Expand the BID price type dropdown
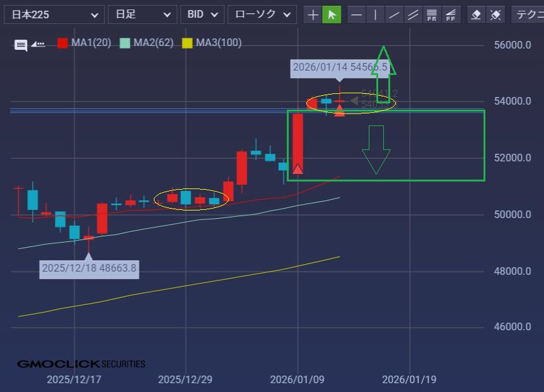Screen dimensions: 544x392 coord(202,14)
